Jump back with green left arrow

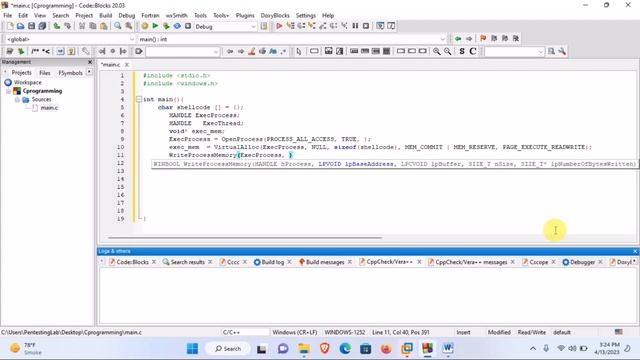[458, 38]
